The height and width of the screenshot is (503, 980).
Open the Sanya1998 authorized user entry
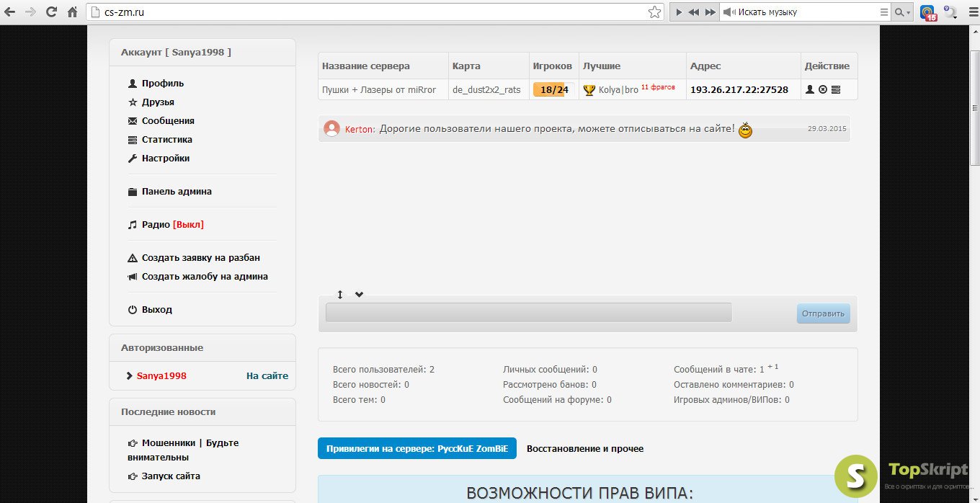coord(161,376)
